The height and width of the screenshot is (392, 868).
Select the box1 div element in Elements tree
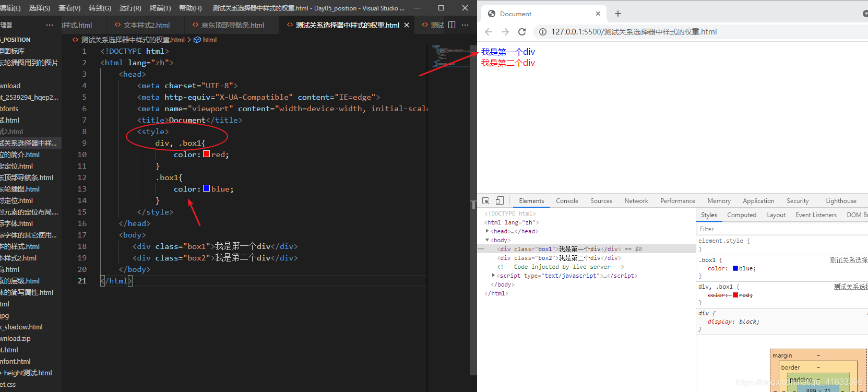pyautogui.click(x=559, y=249)
